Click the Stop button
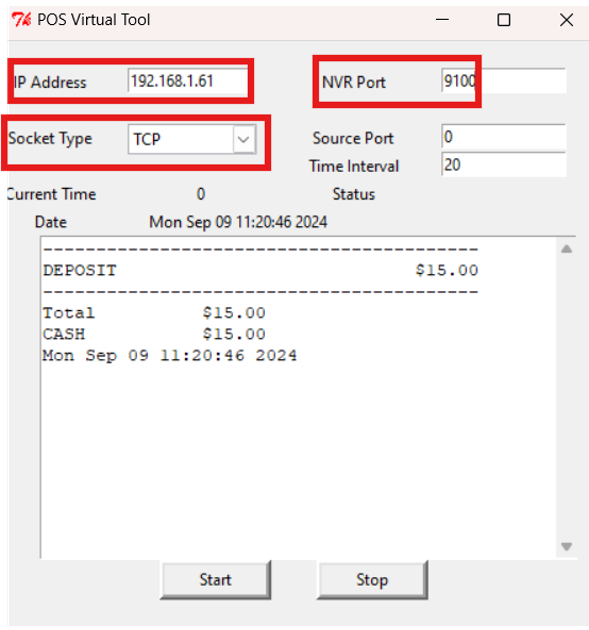Image resolution: width=589 pixels, height=630 pixels. tap(372, 580)
